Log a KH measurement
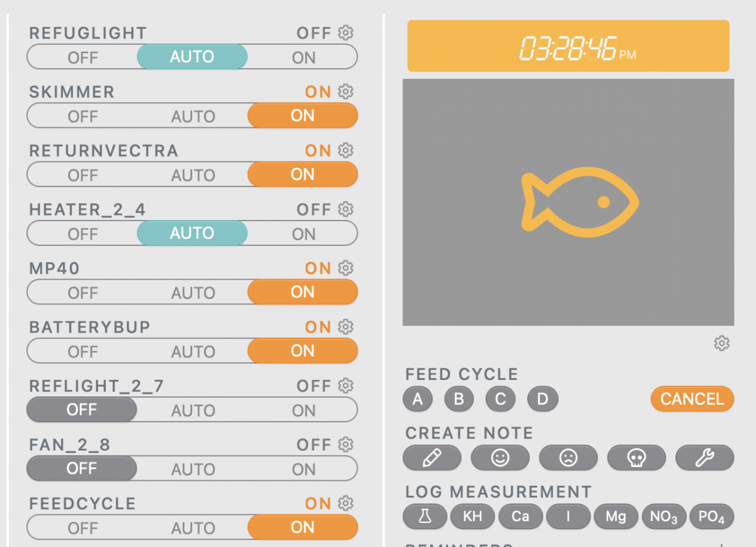The width and height of the screenshot is (756, 547). 472,517
